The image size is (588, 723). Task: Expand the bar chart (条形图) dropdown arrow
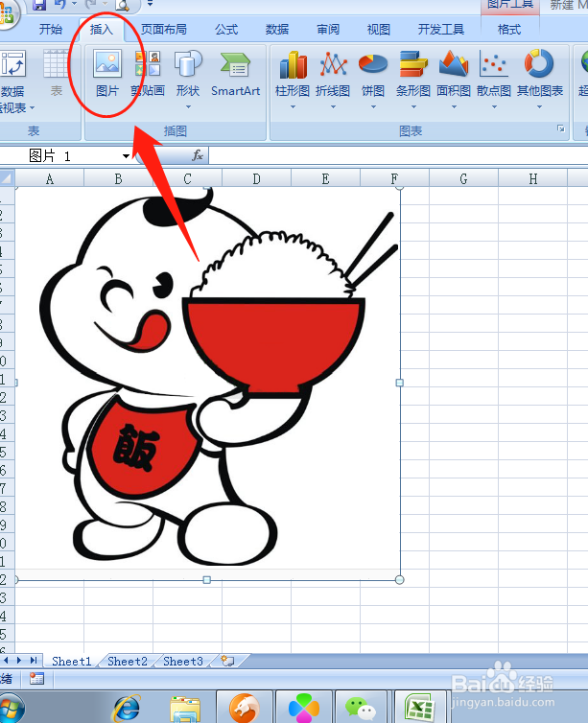point(413,107)
